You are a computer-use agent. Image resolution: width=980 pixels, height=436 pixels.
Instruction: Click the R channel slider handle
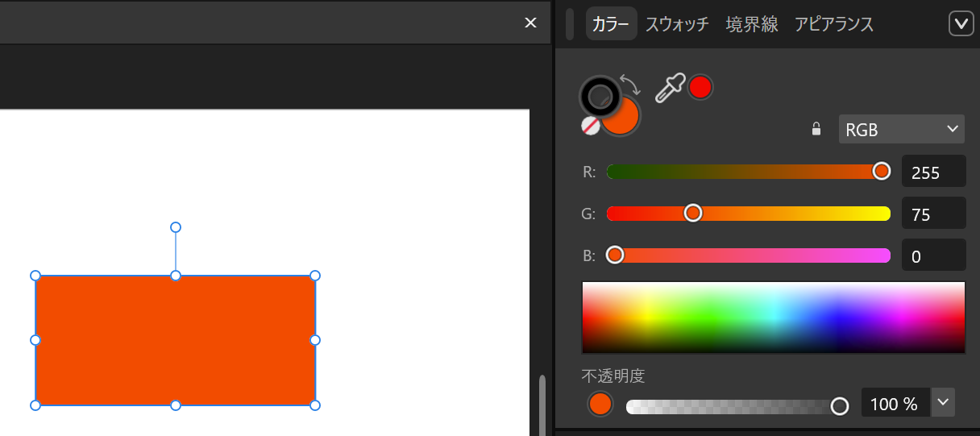point(882,171)
